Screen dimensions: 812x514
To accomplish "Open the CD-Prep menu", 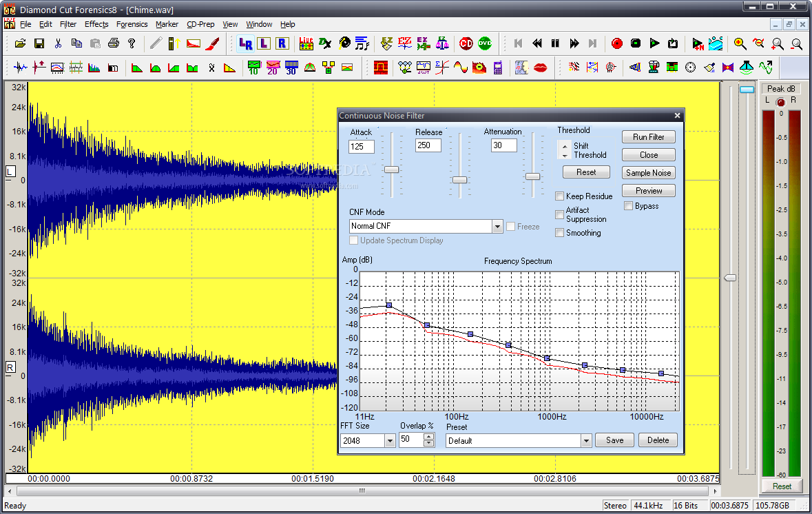I will tap(200, 24).
